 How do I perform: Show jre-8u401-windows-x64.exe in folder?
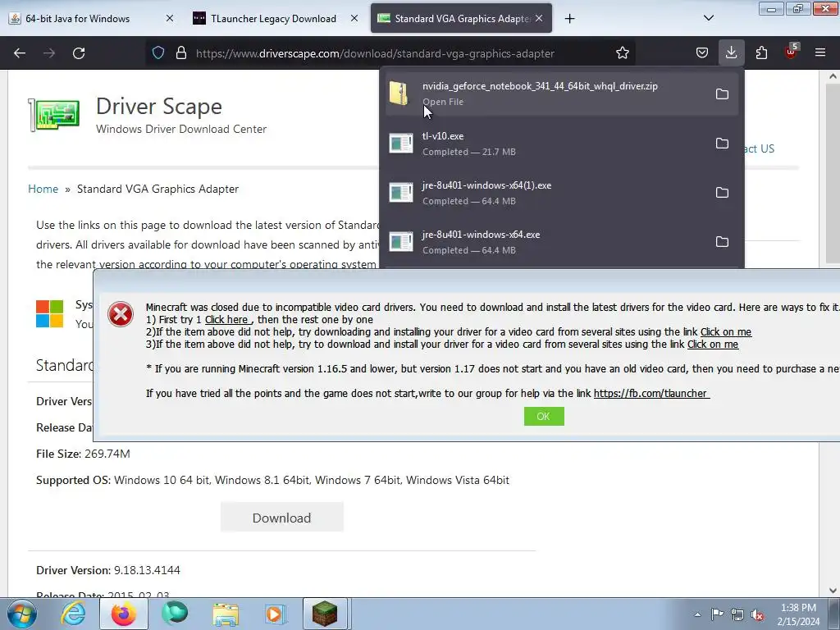(722, 242)
